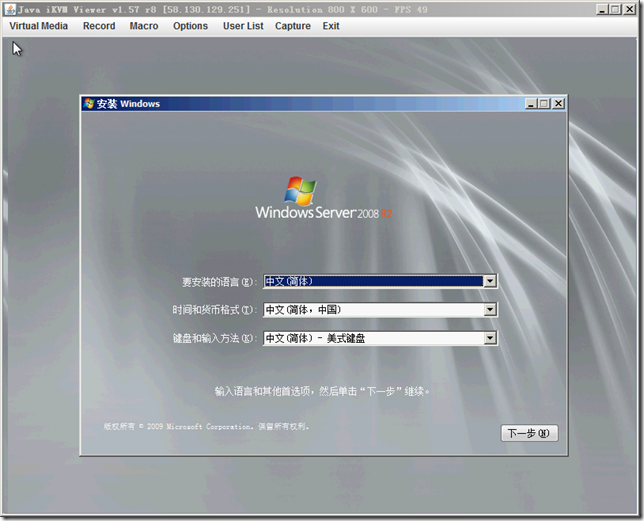This screenshot has width=644, height=521.
Task: Close the 安装 Windows dialog
Action: coord(558,103)
